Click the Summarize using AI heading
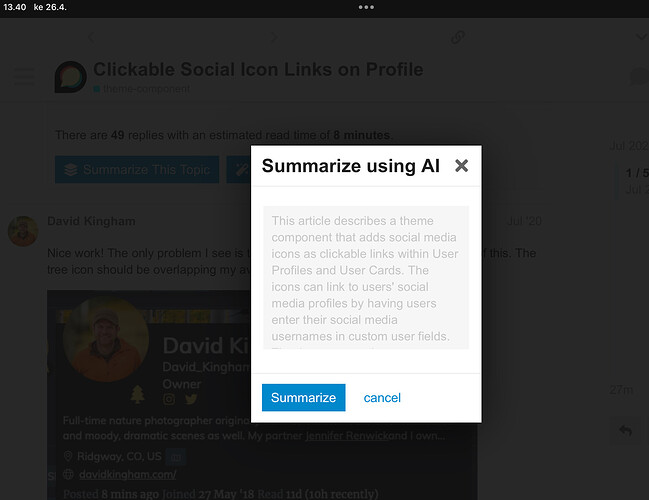 [x=351, y=166]
